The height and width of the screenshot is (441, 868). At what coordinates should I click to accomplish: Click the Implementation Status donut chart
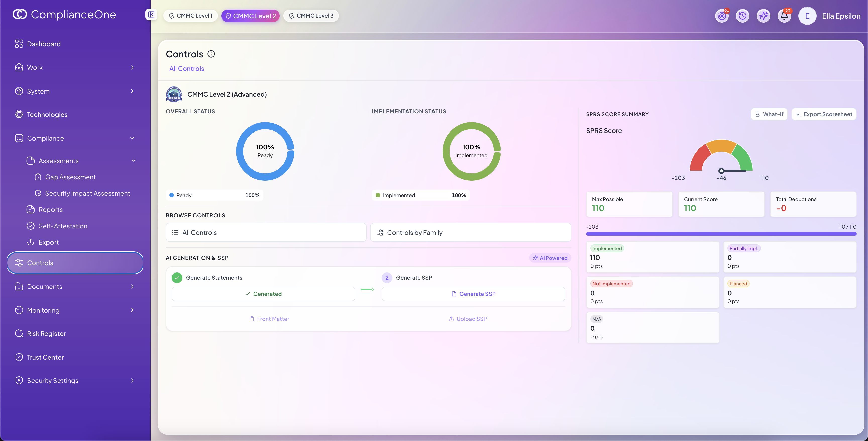click(x=471, y=151)
